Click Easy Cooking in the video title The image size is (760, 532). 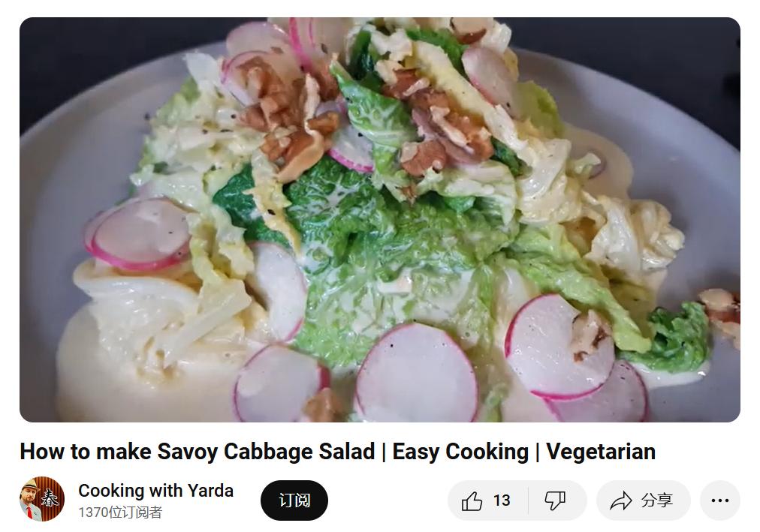[x=460, y=451]
